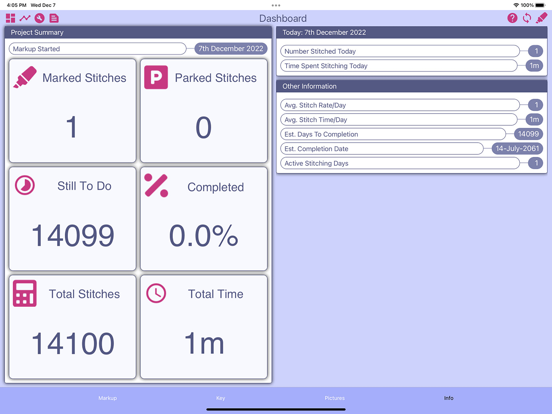This screenshot has width=552, height=414.
Task: Open the help question mark icon
Action: click(512, 18)
